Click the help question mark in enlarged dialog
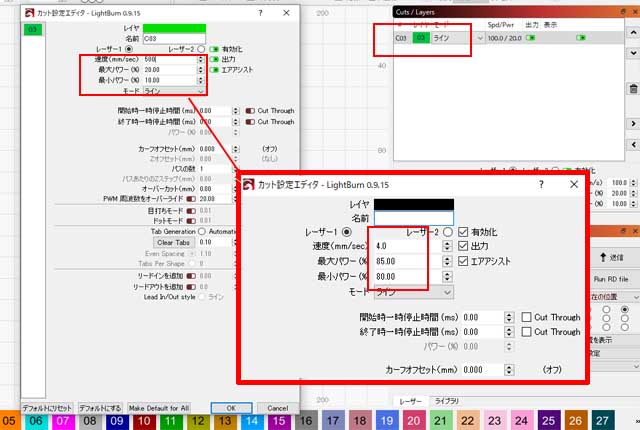This screenshot has height=430, width=640. pos(541,184)
